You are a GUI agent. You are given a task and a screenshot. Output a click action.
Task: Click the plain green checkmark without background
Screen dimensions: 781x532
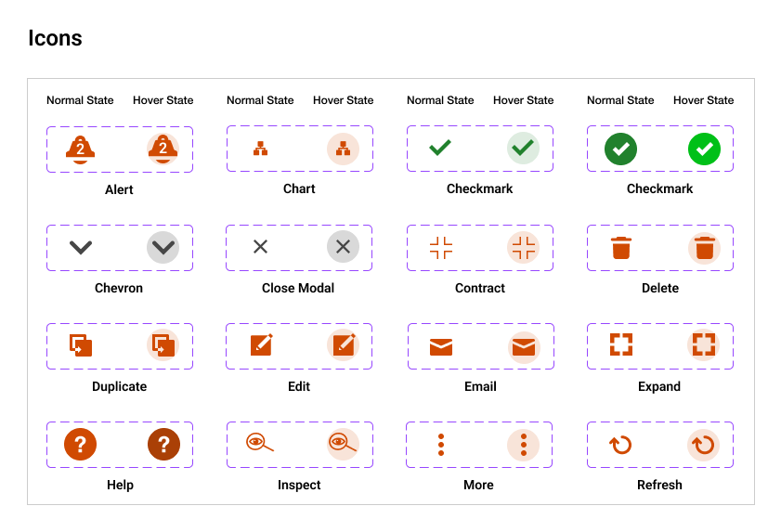(x=440, y=148)
